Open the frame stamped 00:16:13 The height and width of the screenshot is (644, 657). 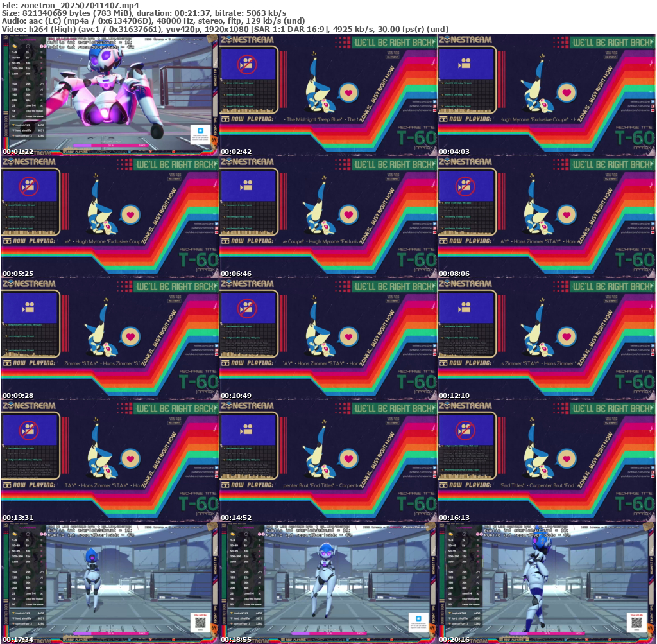point(546,461)
